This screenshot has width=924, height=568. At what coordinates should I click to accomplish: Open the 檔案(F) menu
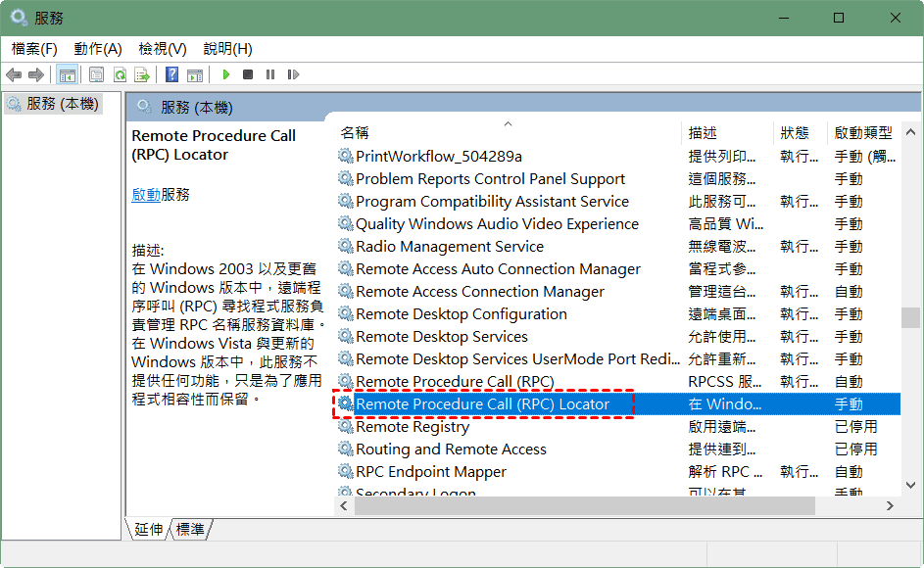click(34, 48)
